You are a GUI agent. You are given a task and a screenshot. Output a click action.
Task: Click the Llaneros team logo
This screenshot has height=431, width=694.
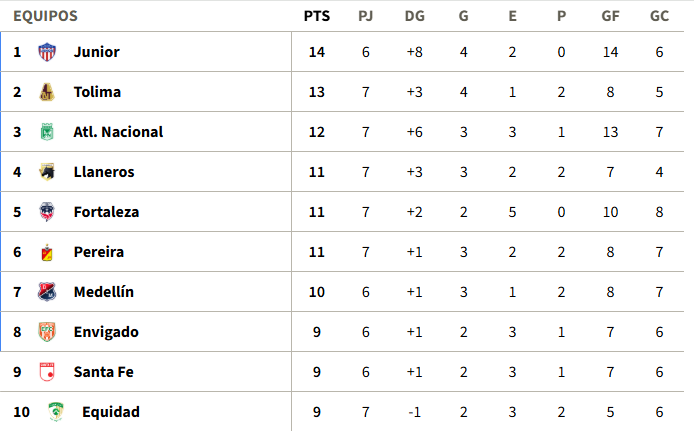(x=47, y=172)
